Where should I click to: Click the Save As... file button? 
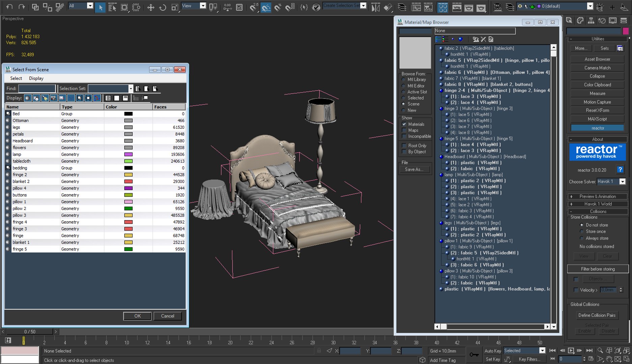coord(414,170)
